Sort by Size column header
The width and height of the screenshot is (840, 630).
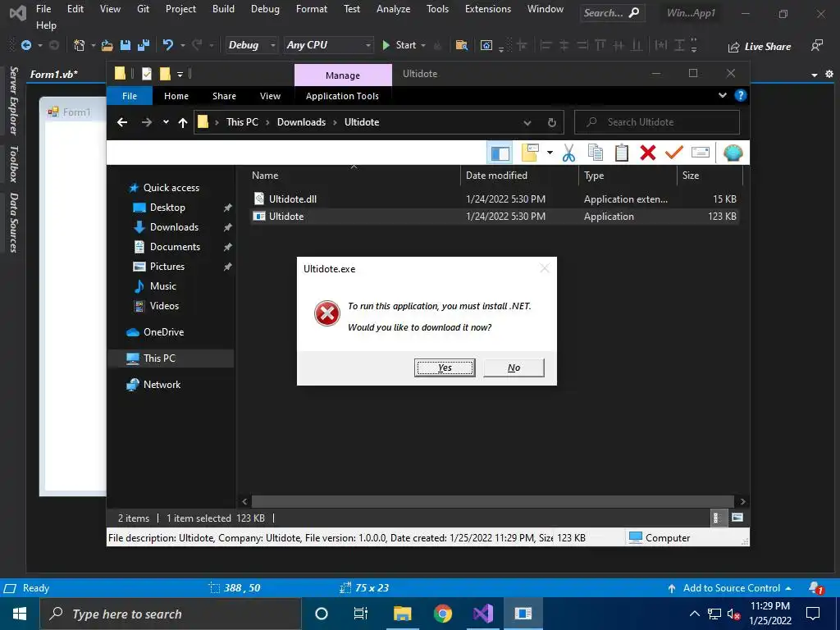pyautogui.click(x=710, y=176)
